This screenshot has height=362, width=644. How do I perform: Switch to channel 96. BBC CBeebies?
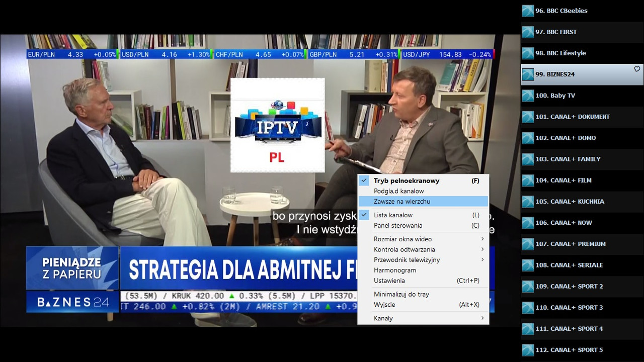(582, 11)
